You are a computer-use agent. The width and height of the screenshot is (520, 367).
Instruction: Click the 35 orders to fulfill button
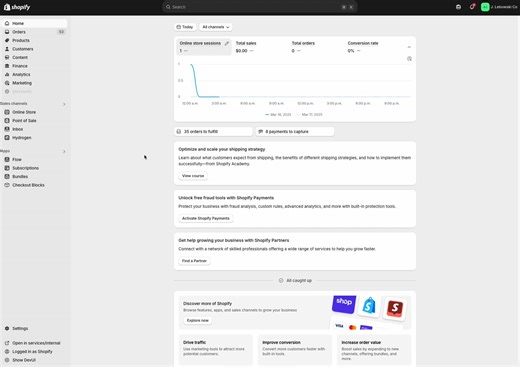[x=213, y=132]
